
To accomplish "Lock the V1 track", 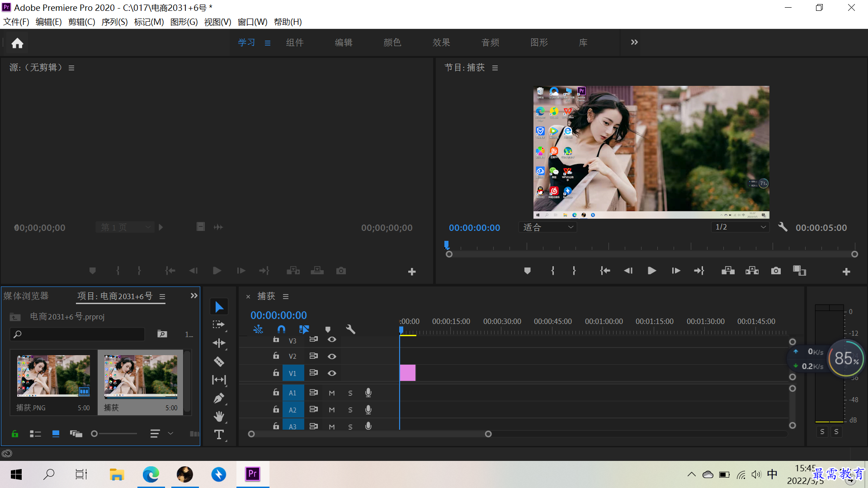I will click(276, 373).
